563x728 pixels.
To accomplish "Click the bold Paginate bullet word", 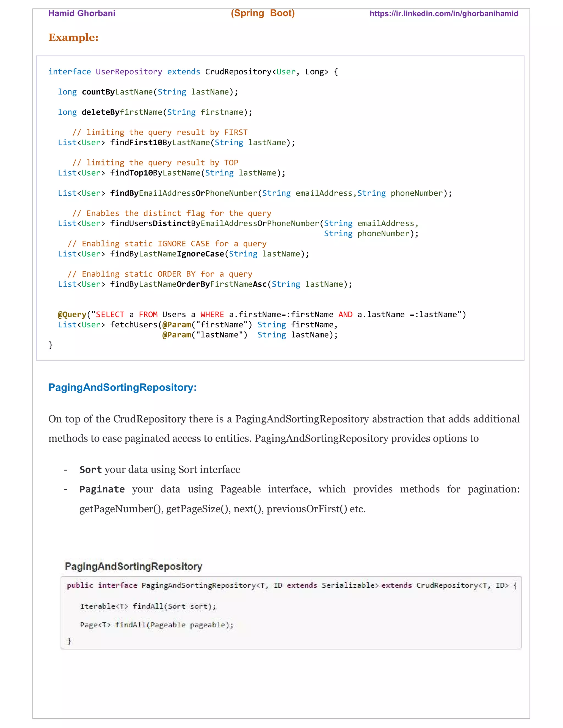I will pyautogui.click(x=102, y=489).
